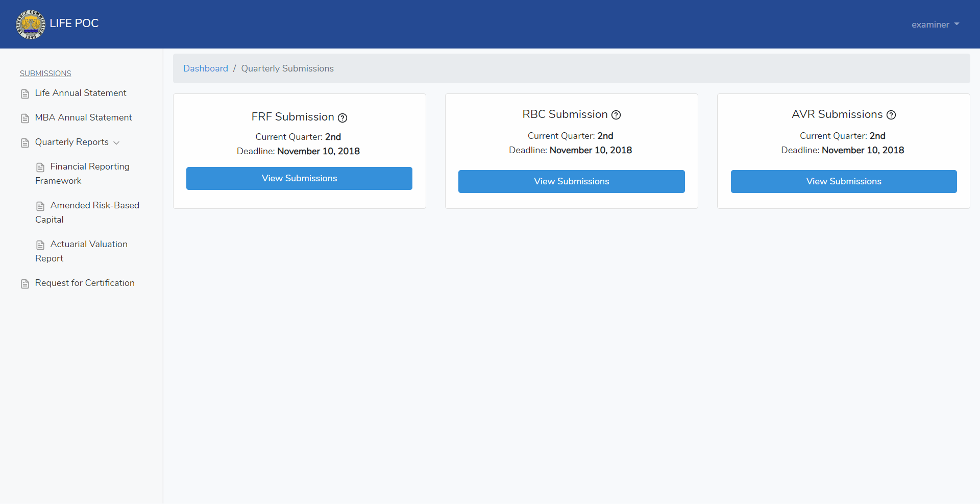Click the AVR Submissions card title
The image size is (980, 504).
837,114
